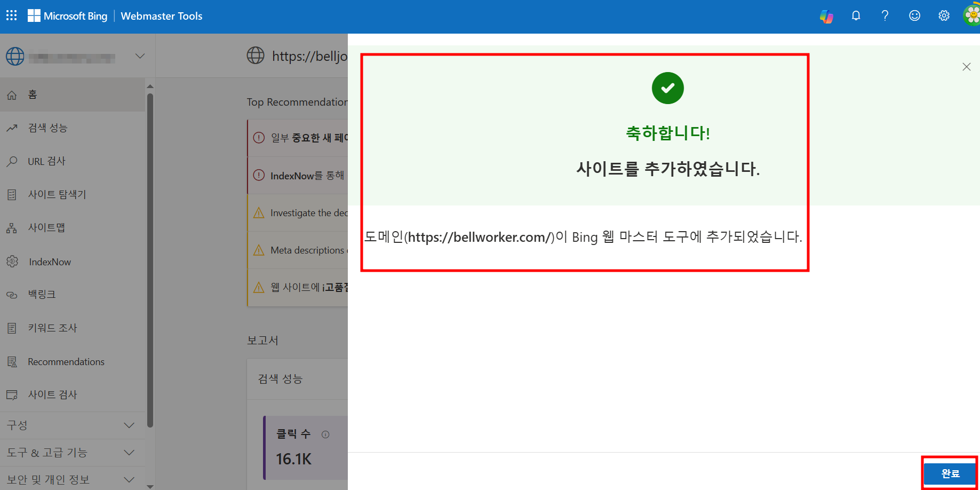Open the Meta descriptions recommendation
This screenshot has height=490, width=980.
pos(298,250)
